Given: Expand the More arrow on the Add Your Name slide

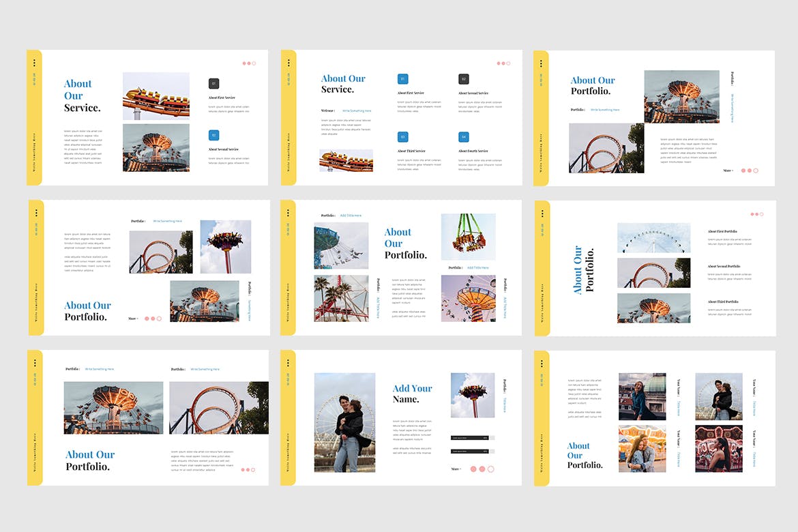Looking at the screenshot, I should pyautogui.click(x=456, y=469).
